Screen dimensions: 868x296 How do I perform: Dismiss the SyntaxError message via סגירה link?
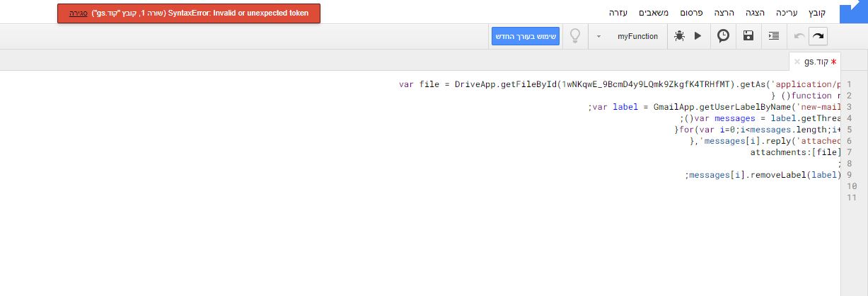pos(80,13)
